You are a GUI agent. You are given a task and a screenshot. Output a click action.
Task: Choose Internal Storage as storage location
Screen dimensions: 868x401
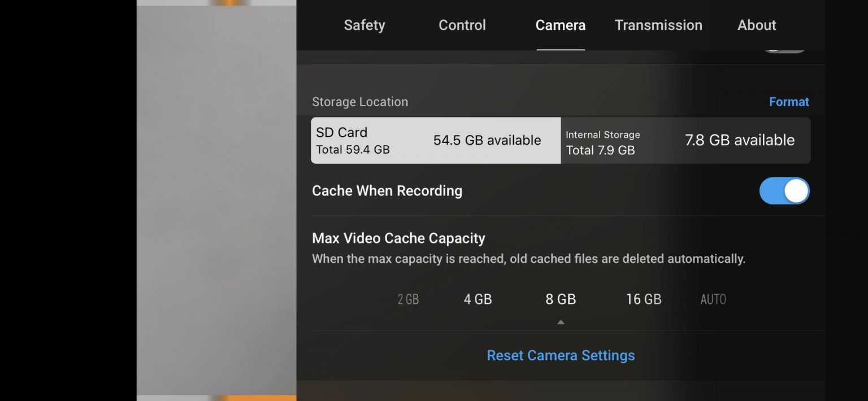(x=685, y=140)
